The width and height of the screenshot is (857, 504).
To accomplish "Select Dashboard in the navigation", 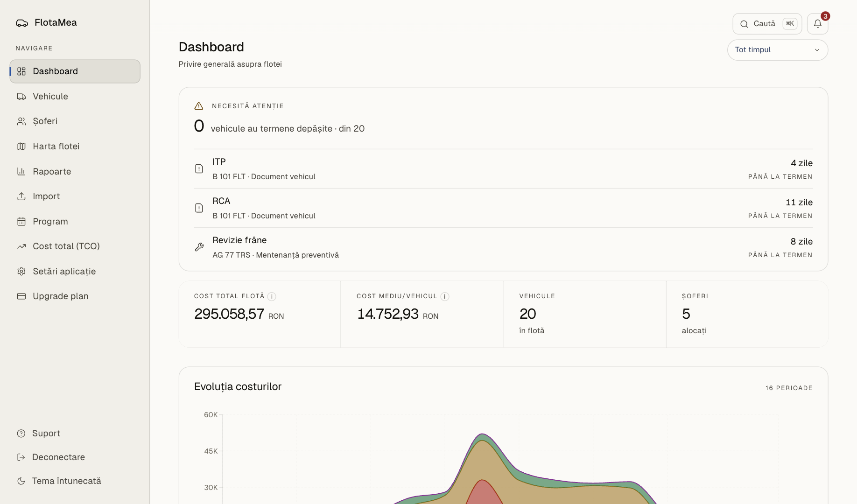I will (75, 71).
